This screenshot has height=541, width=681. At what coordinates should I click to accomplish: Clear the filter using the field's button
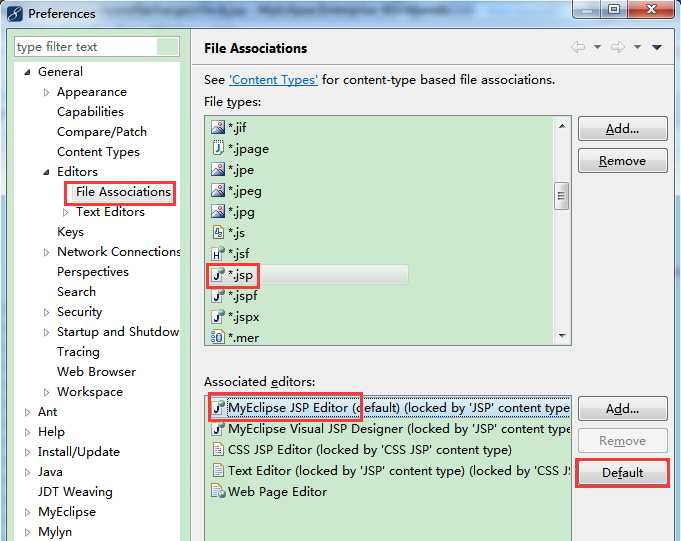click(168, 47)
